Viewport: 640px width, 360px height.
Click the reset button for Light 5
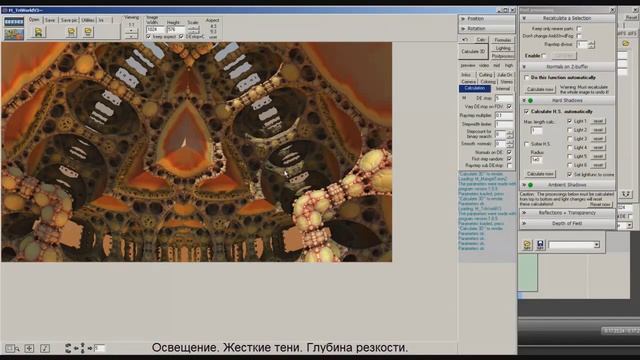[x=598, y=156]
